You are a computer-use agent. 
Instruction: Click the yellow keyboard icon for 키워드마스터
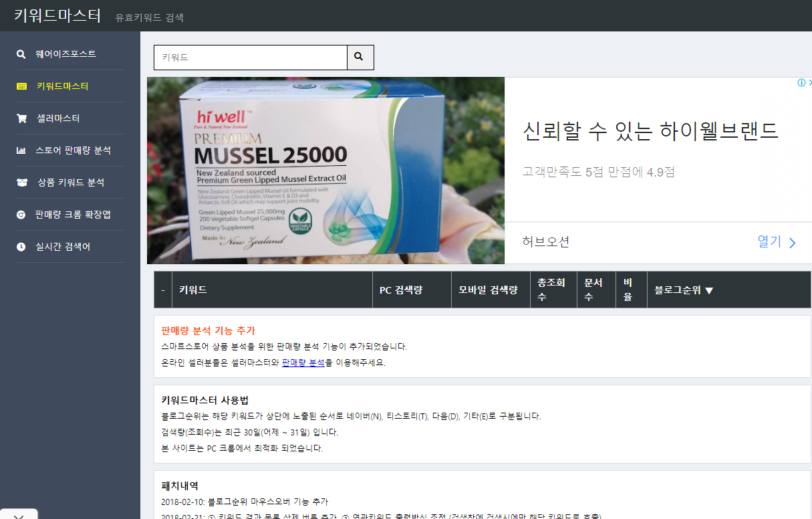[x=21, y=86]
